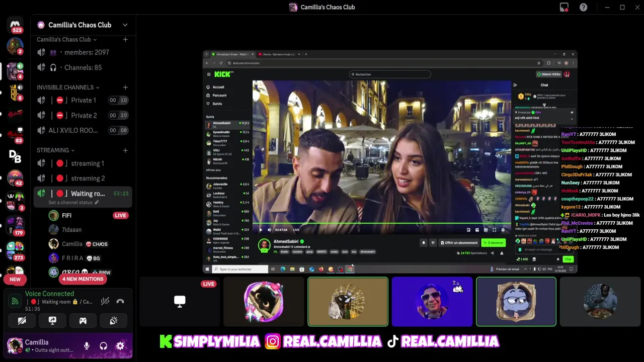
Task: Click green Chat send button in Kick
Action: point(568,259)
